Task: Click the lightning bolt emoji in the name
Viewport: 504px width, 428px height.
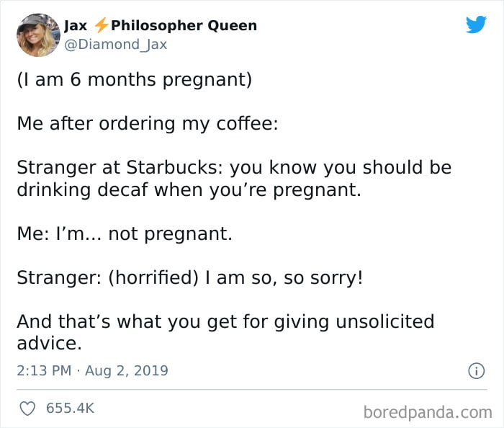Action: point(101,25)
